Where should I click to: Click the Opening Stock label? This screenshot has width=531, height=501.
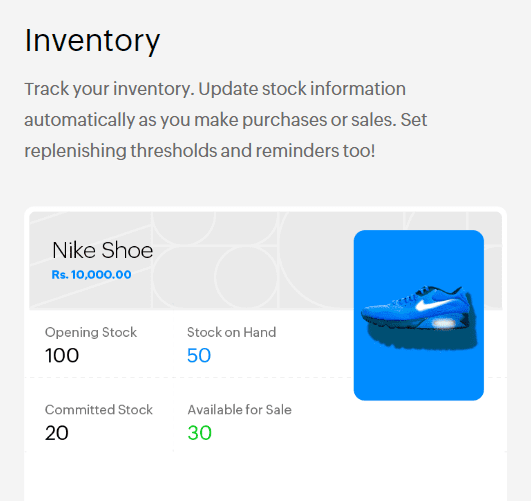click(91, 332)
